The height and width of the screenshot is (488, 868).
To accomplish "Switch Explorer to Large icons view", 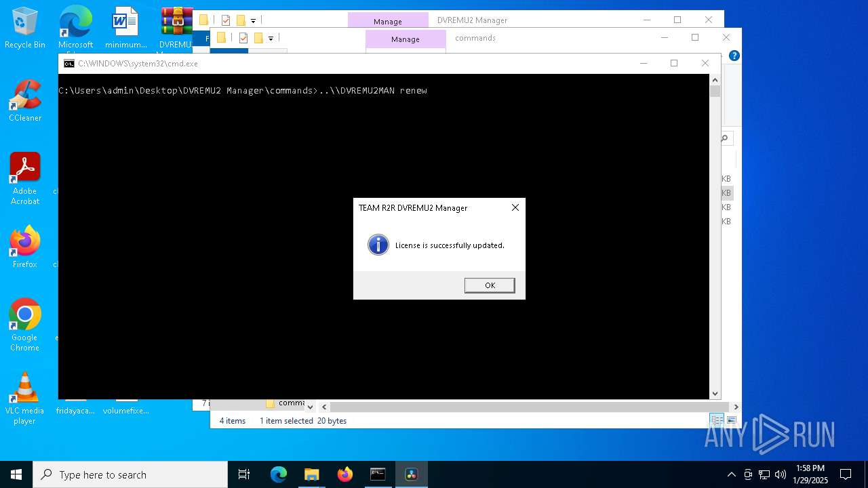I will [x=731, y=420].
